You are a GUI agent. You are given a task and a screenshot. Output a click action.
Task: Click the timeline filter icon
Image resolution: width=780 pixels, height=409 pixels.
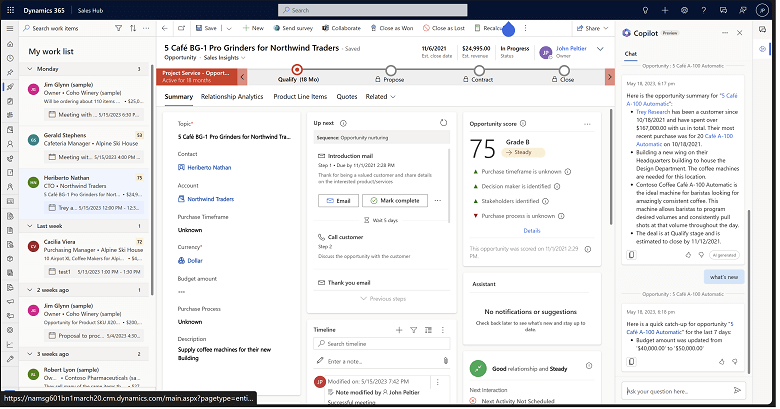(413, 330)
